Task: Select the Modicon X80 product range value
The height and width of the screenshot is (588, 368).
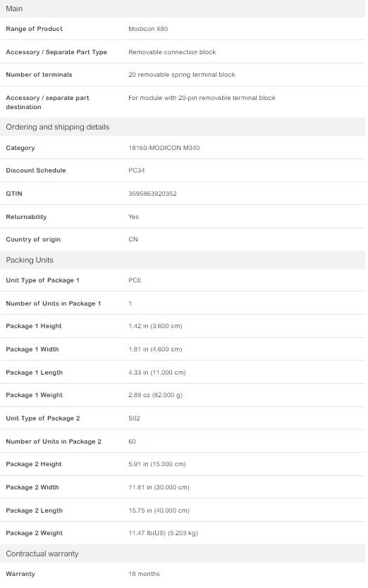Action: coord(148,29)
